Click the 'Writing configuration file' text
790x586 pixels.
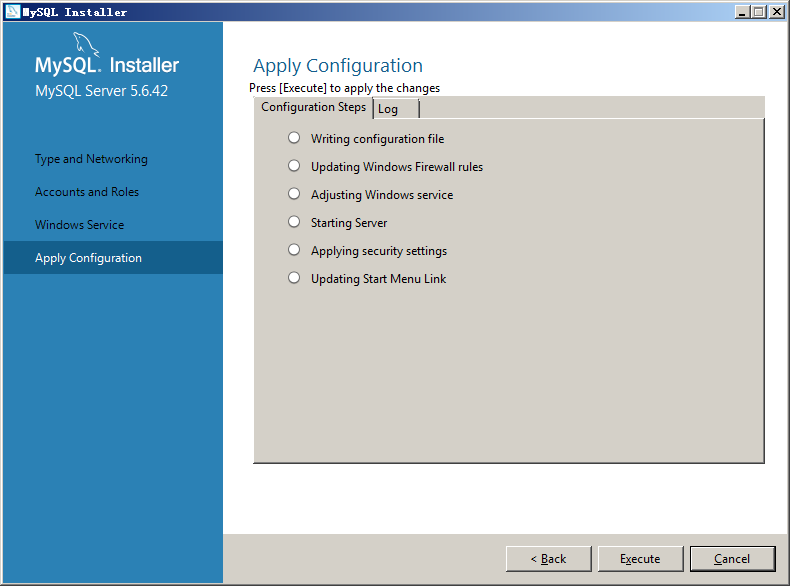tap(377, 139)
